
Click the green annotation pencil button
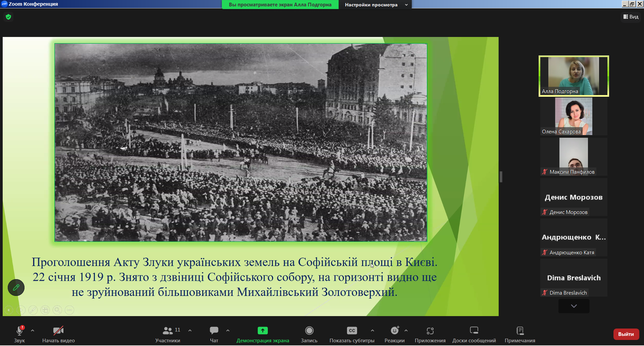pos(16,288)
